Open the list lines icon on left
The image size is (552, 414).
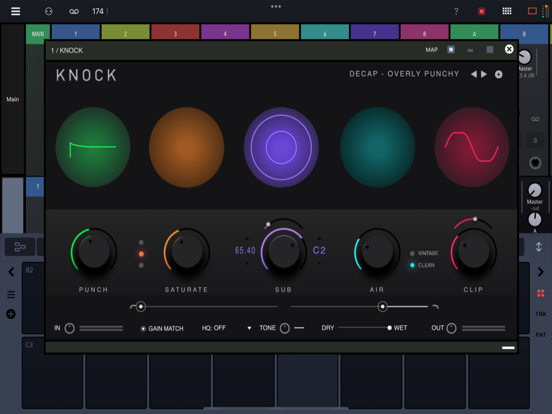[x=11, y=295]
